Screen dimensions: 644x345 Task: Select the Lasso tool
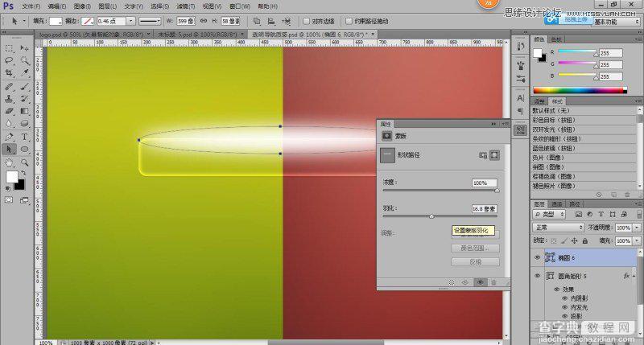(9, 60)
